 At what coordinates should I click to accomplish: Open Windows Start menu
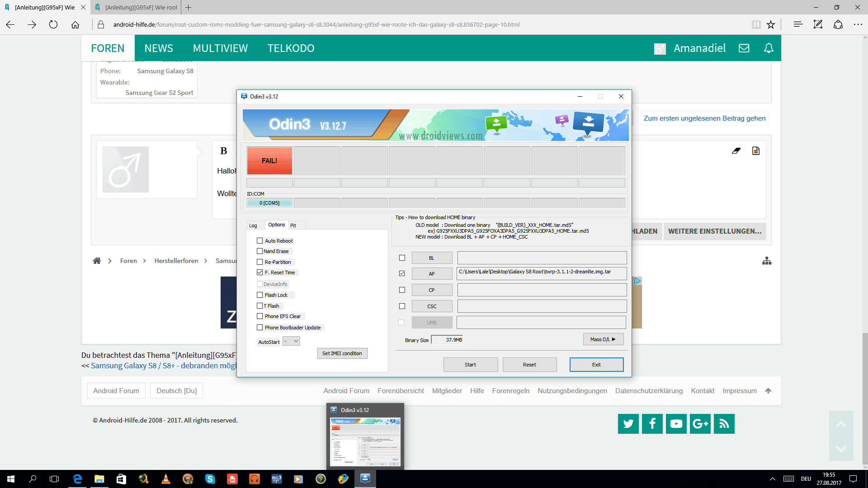click(x=11, y=479)
